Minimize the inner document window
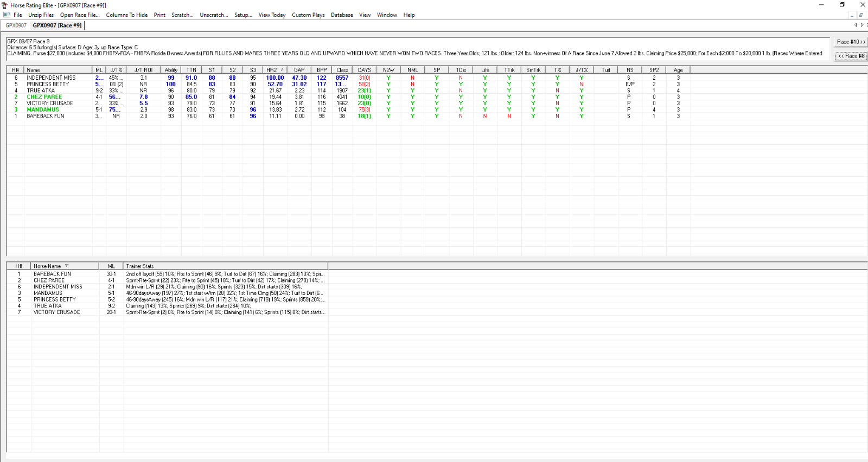This screenshot has width=868, height=462. (x=852, y=15)
